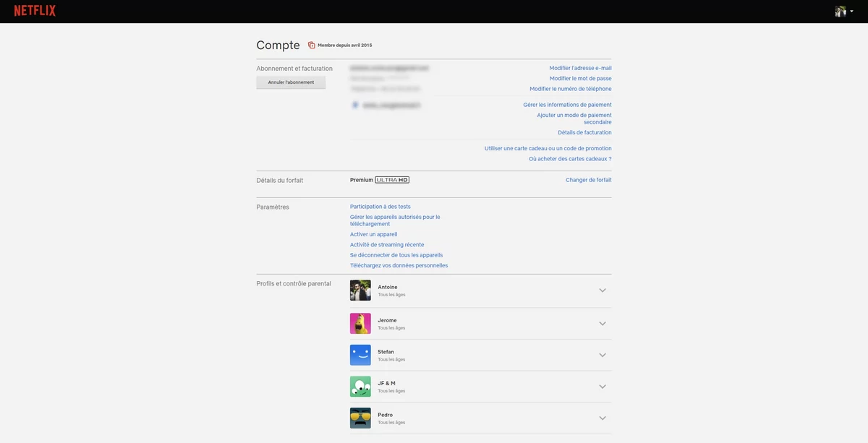The image size is (868, 443).
Task: Click Membre depuis avril 2015 text
Action: pyautogui.click(x=345, y=45)
